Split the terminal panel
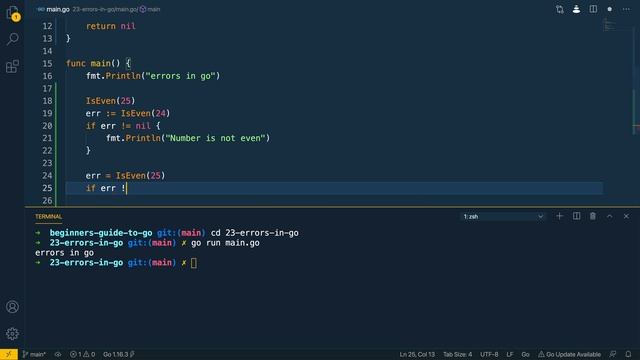Screen dimensions: 640x360 pos(576,216)
